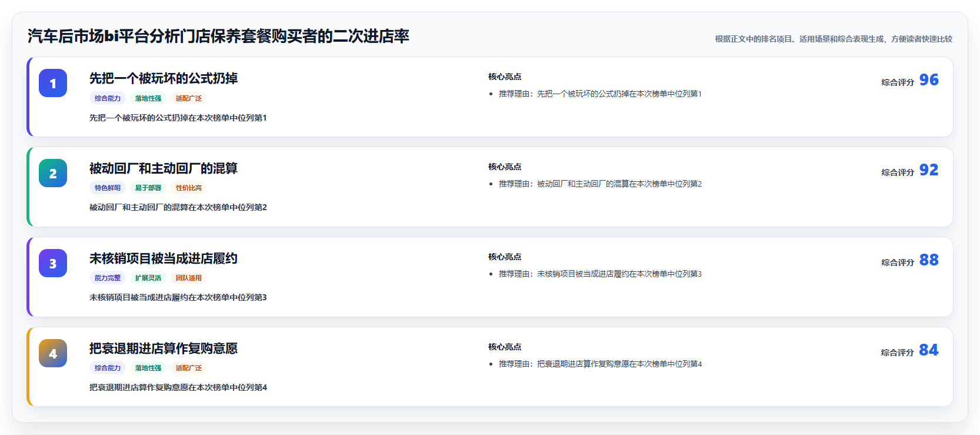
Task: Click description 被动回厂和主动回厂的混算在本次榜单中位列第2
Action: (178, 207)
